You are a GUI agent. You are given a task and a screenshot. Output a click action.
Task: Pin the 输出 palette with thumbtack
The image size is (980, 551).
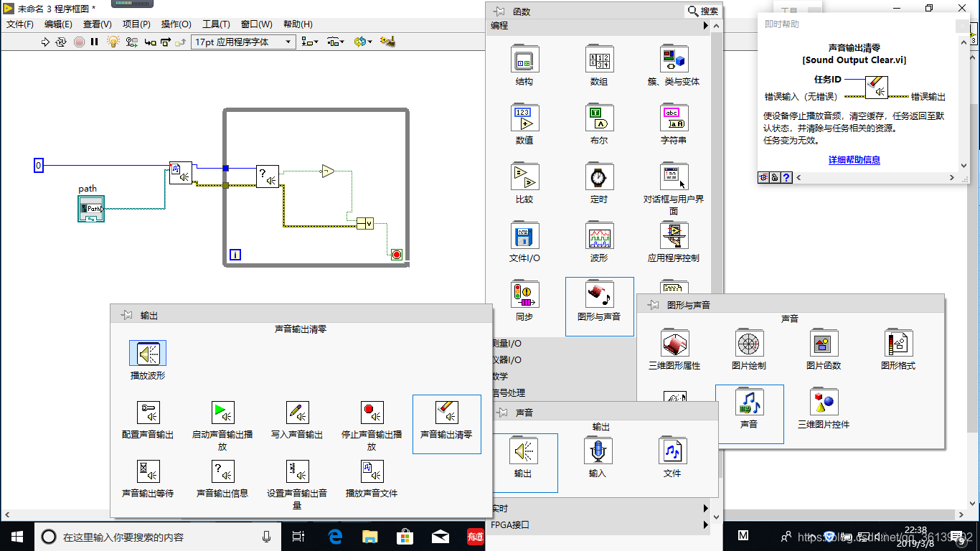pyautogui.click(x=127, y=315)
